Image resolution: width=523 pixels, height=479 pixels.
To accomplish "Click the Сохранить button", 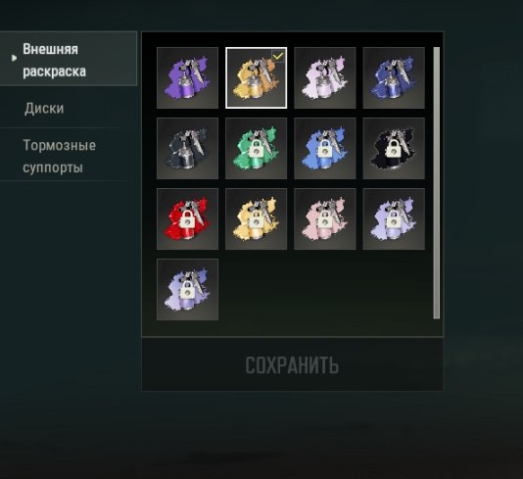I will click(x=292, y=365).
